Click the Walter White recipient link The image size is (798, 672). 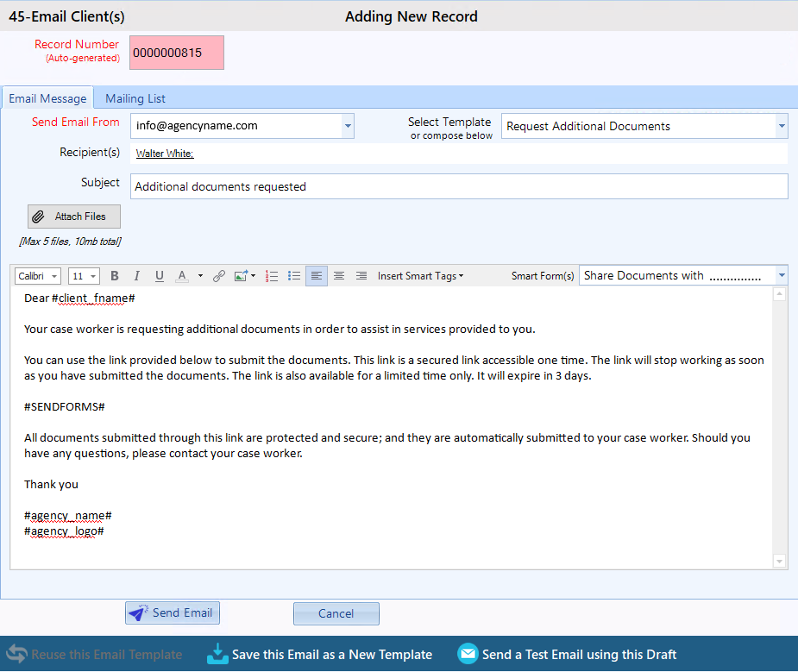coord(165,154)
